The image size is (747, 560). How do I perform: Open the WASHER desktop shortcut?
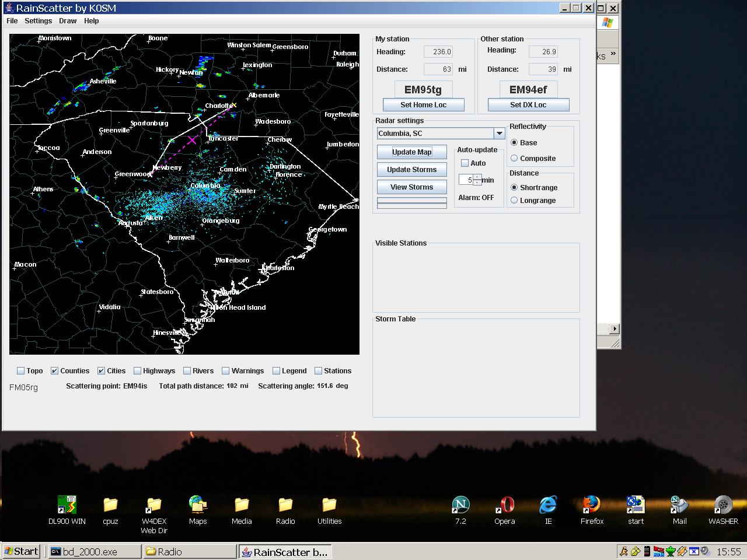pyautogui.click(x=723, y=505)
